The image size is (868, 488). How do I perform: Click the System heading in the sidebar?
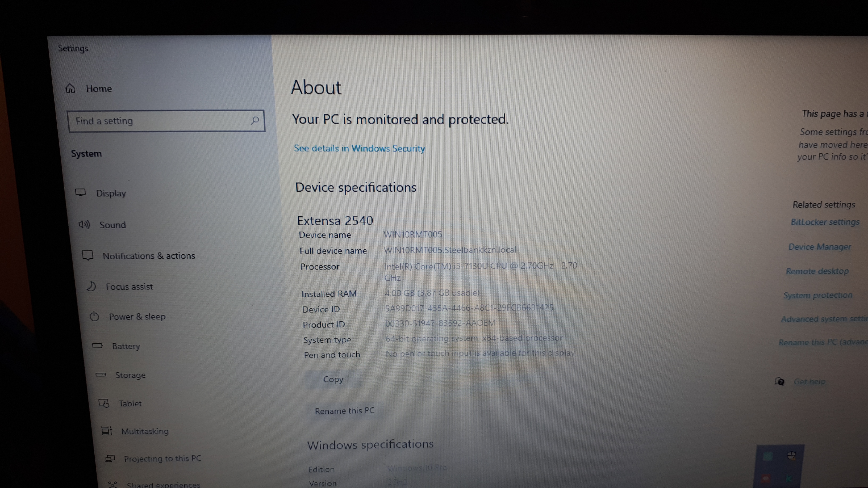[86, 154]
